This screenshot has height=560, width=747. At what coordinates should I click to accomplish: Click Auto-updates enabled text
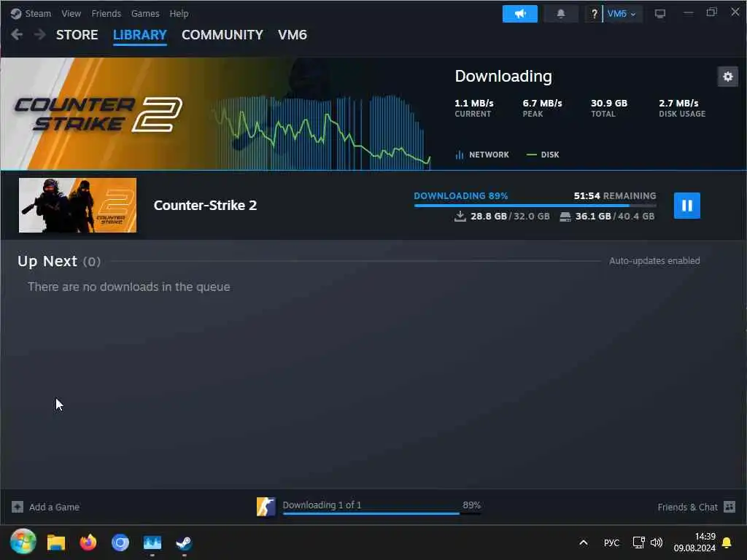point(654,261)
